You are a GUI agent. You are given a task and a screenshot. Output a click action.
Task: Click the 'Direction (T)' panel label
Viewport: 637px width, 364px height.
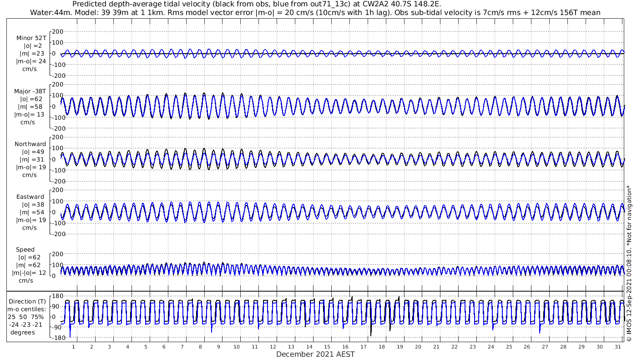pos(27,302)
